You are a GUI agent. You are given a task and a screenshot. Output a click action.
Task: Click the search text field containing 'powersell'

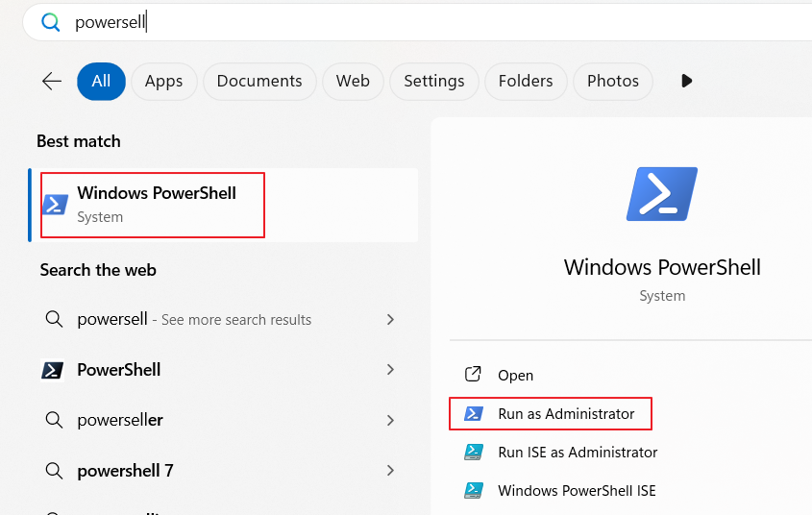pyautogui.click(x=417, y=22)
